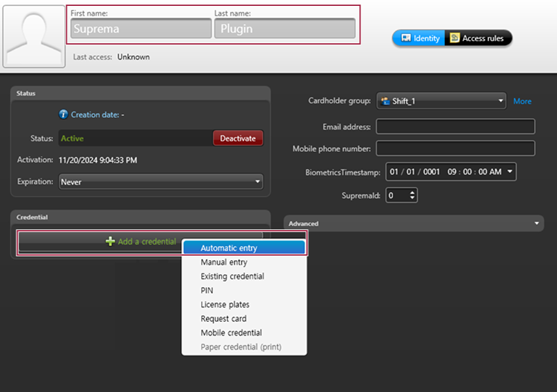The width and height of the screenshot is (557, 392).
Task: Select License plates from menu
Action: coord(225,305)
